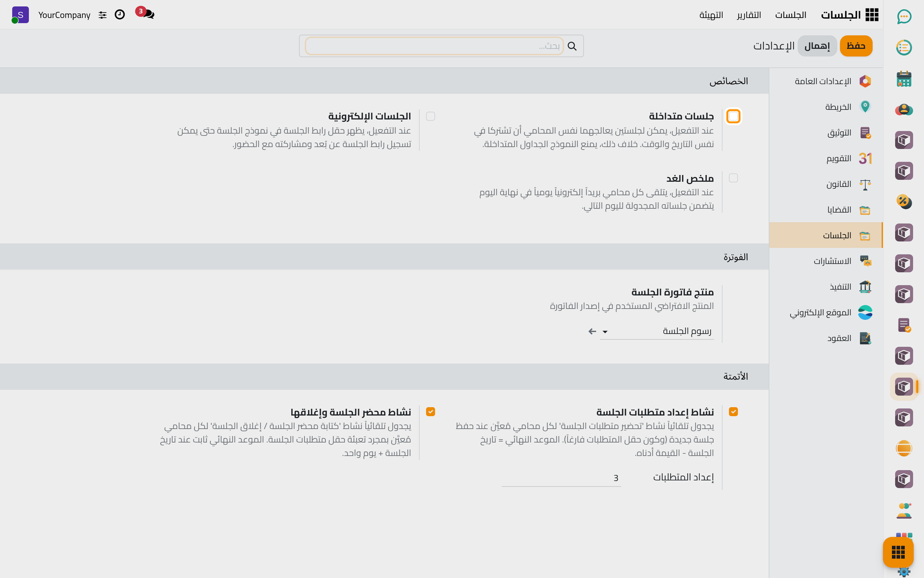Screen dimensions: 924x578
Task: Enable the ملخص الغد checkbox
Action: pos(733,178)
